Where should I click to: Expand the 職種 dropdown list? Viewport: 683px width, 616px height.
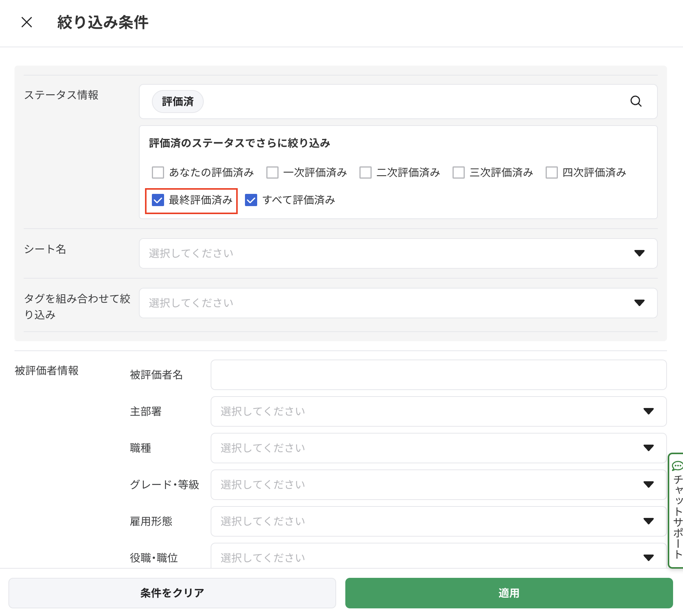pyautogui.click(x=438, y=448)
